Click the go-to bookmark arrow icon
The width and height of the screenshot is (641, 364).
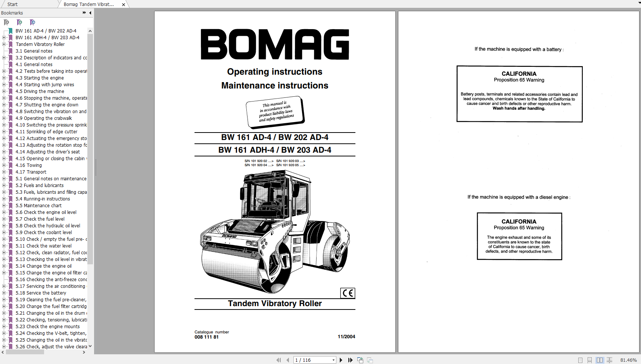tap(32, 22)
